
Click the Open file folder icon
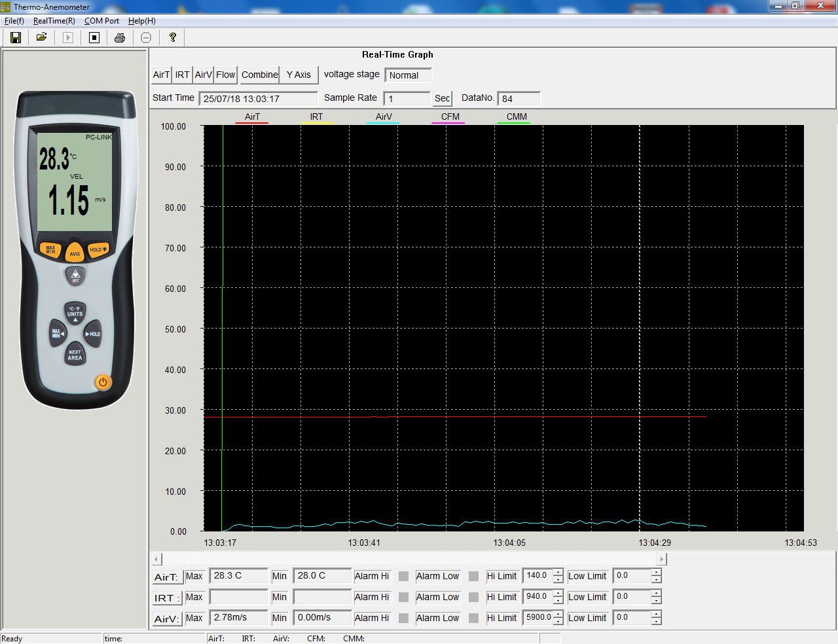(x=41, y=38)
